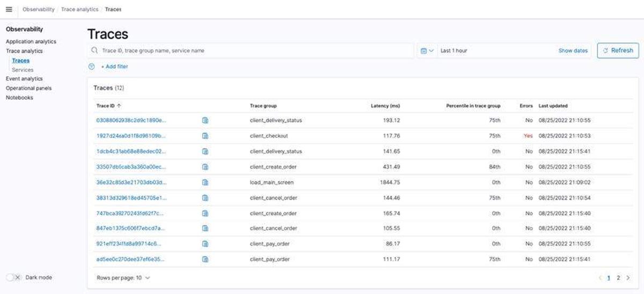The height and width of the screenshot is (294, 644).
Task: Open the calendar quick date menu
Action: coord(427,50)
